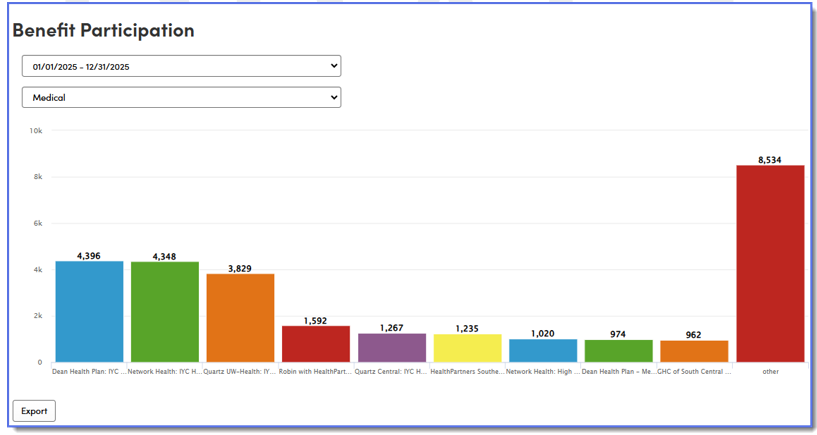This screenshot has width=817, height=435.
Task: Click the 4,396 data label
Action: point(89,256)
